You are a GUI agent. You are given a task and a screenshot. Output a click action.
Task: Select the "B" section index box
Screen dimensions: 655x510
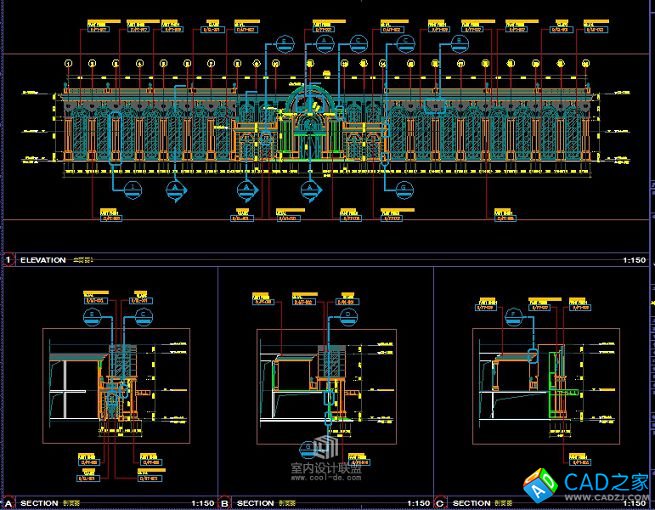pyautogui.click(x=225, y=503)
